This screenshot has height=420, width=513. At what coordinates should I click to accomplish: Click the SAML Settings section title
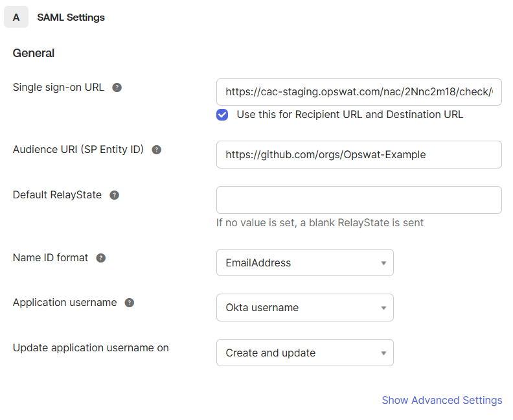[71, 17]
